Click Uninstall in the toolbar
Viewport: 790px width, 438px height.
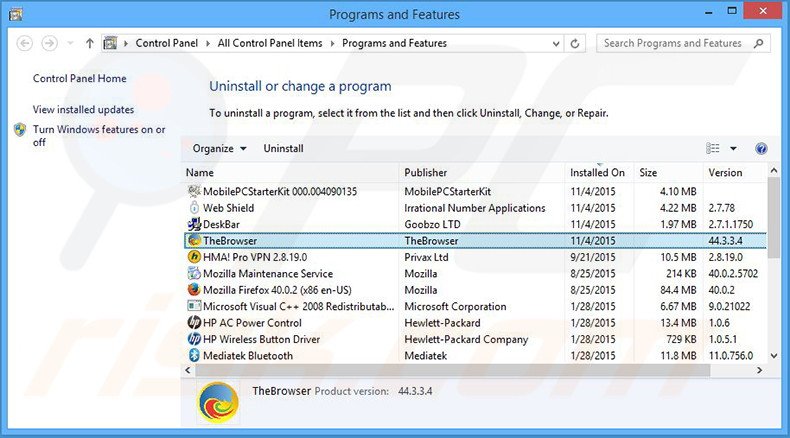[x=283, y=149]
